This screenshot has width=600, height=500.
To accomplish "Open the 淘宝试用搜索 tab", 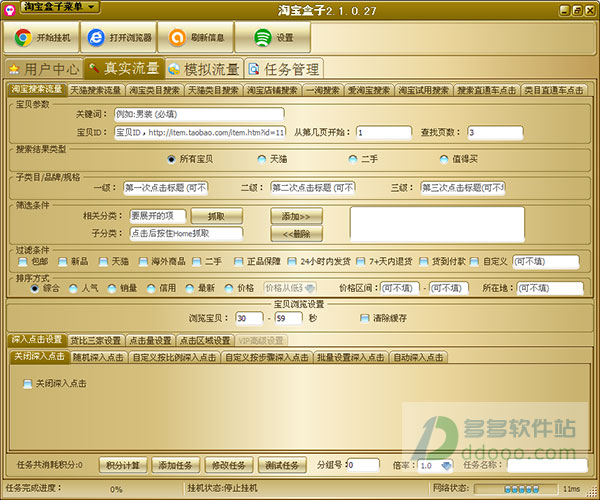I will tap(424, 90).
